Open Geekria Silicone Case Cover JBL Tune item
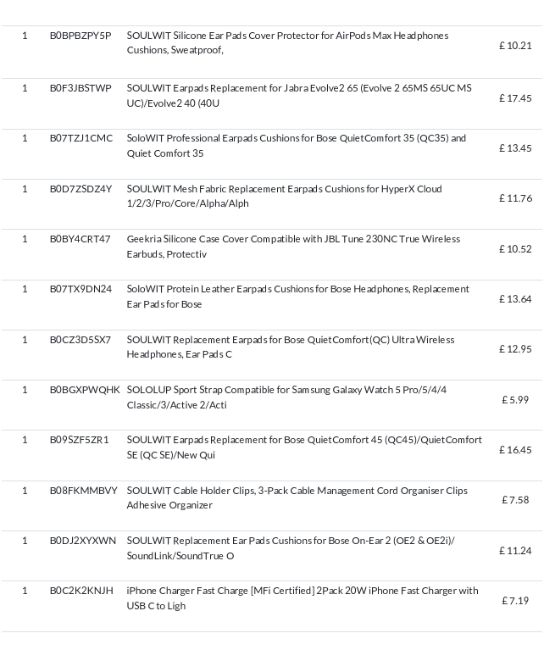This screenshot has width=544, height=650. coord(293,246)
